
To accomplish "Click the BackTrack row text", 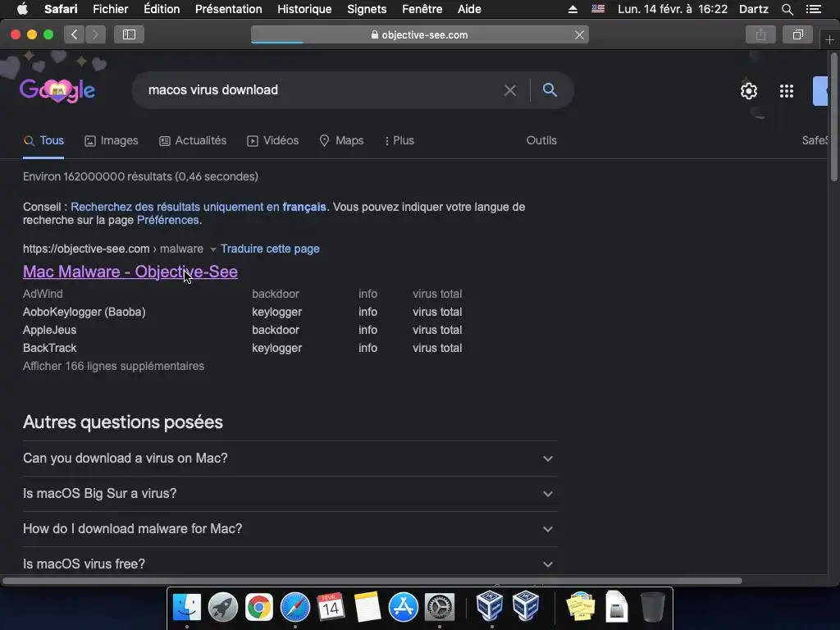I will point(50,348).
